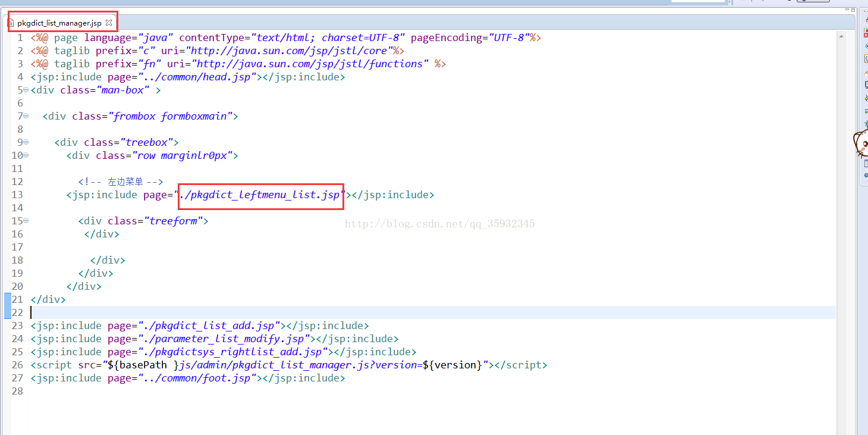Click the 左边菜单 HTML comment
The height and width of the screenshot is (435, 868).
point(121,181)
